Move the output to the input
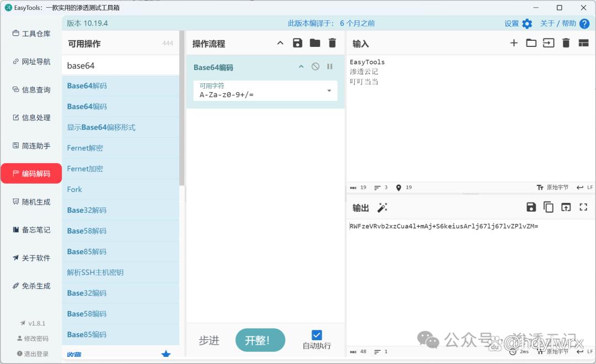This screenshot has width=596, height=364. 566,207
